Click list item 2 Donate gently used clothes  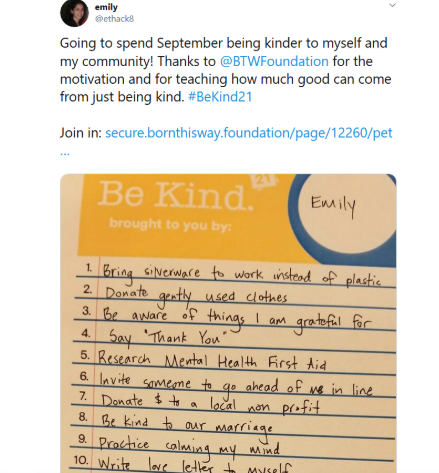tap(185, 295)
